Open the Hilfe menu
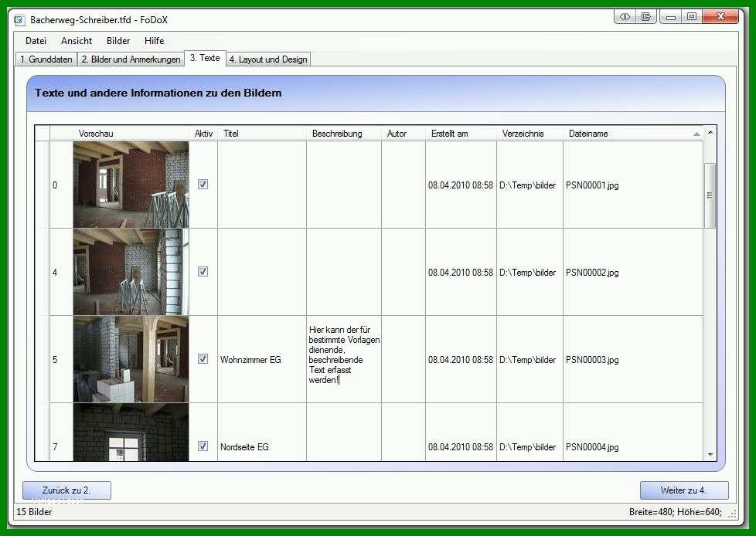The image size is (756, 536). click(155, 41)
